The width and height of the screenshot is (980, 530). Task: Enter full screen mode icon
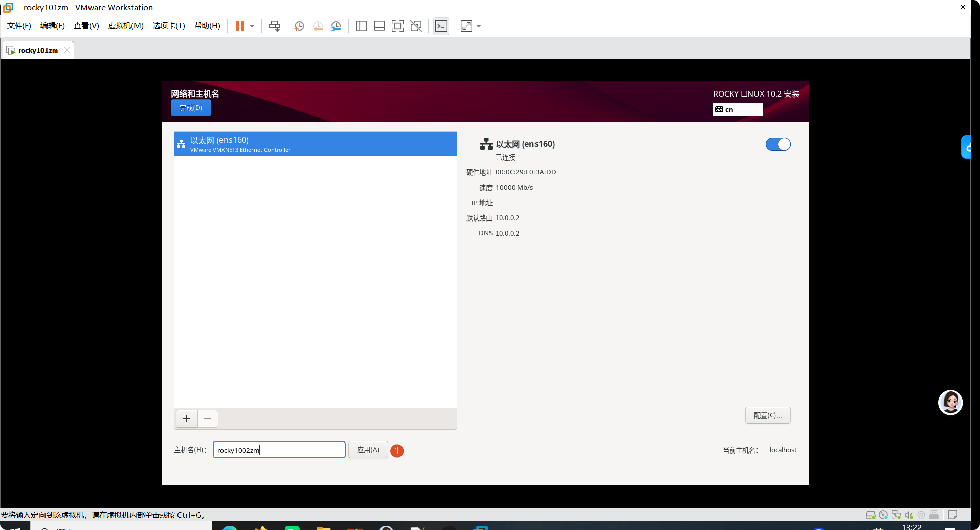coord(398,26)
